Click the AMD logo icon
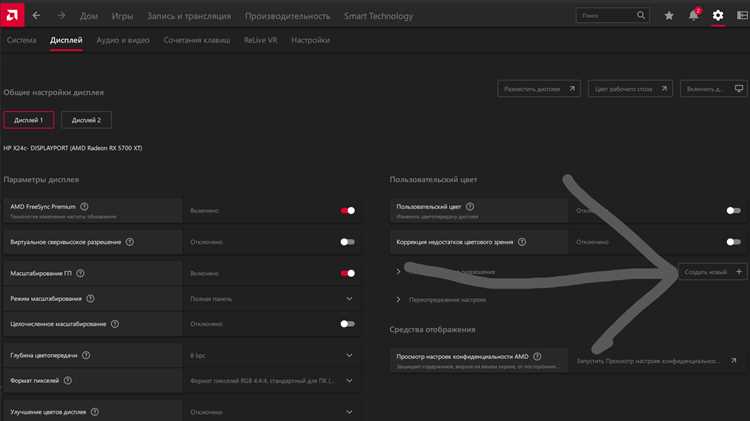The width and height of the screenshot is (750, 421). [12, 15]
